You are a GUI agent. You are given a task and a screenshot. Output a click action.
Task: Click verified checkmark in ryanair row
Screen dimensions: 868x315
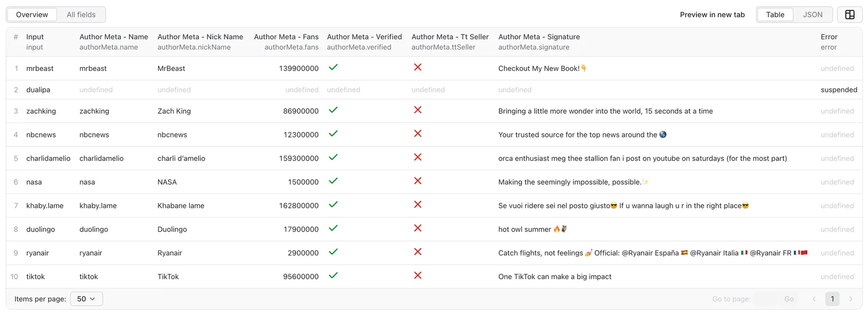333,252
